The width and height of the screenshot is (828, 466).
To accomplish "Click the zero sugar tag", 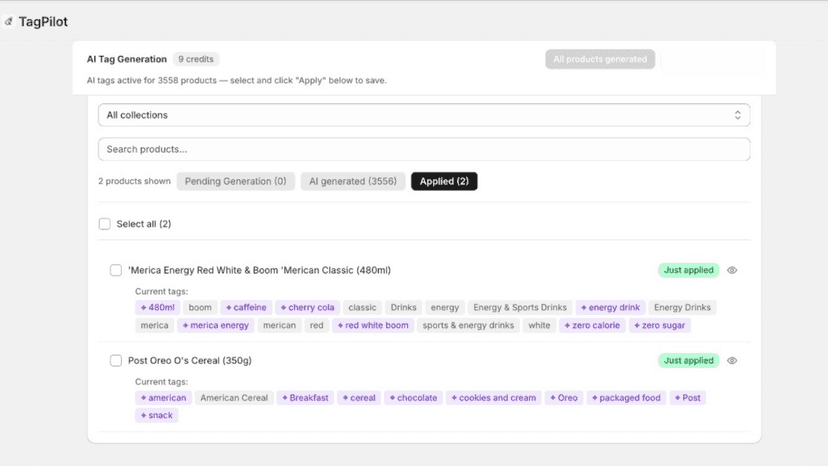I will 660,325.
